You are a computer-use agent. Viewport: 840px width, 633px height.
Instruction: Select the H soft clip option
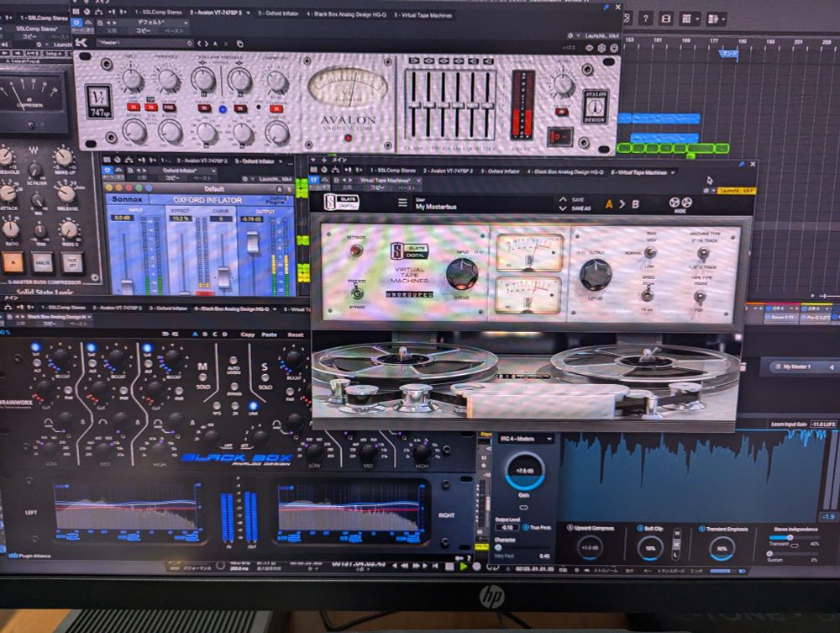coord(677,534)
